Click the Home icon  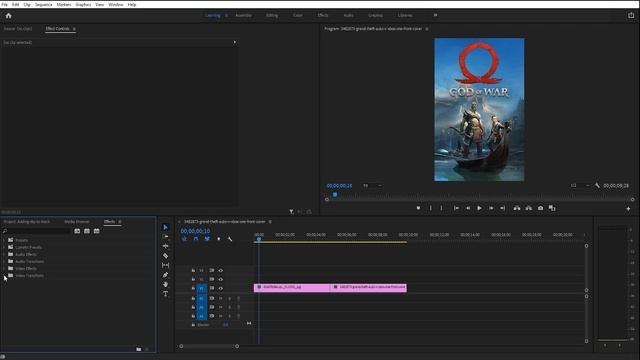[x=9, y=16]
